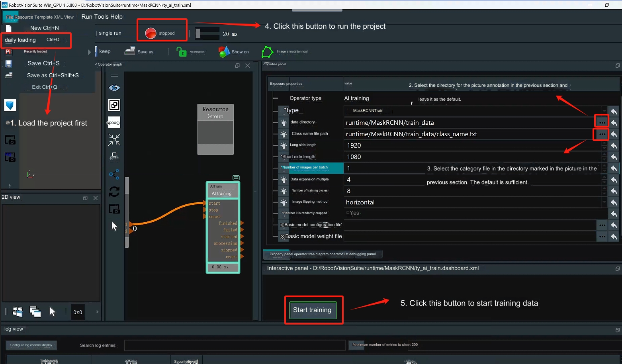Toggle the lightbulb next to Image flipping method

click(x=284, y=202)
